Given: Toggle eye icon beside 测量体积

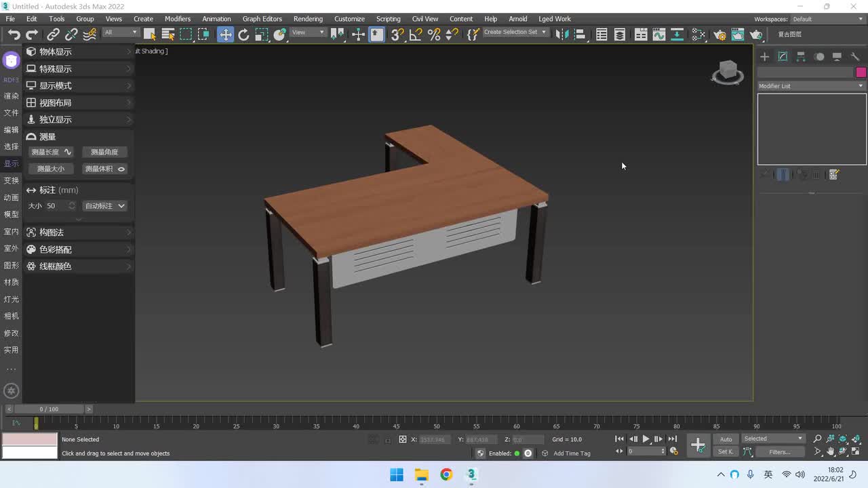Looking at the screenshot, I should [x=121, y=169].
